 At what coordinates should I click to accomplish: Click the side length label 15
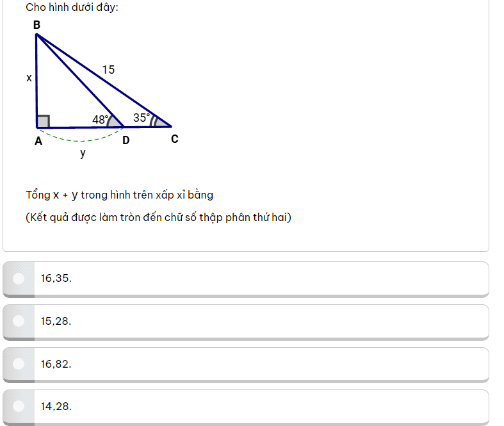(x=108, y=69)
